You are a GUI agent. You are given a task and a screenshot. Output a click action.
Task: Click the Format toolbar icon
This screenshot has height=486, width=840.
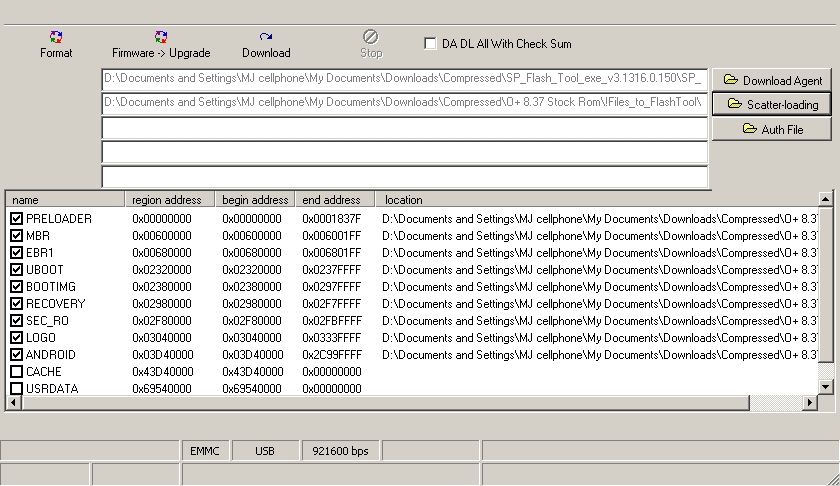(56, 38)
